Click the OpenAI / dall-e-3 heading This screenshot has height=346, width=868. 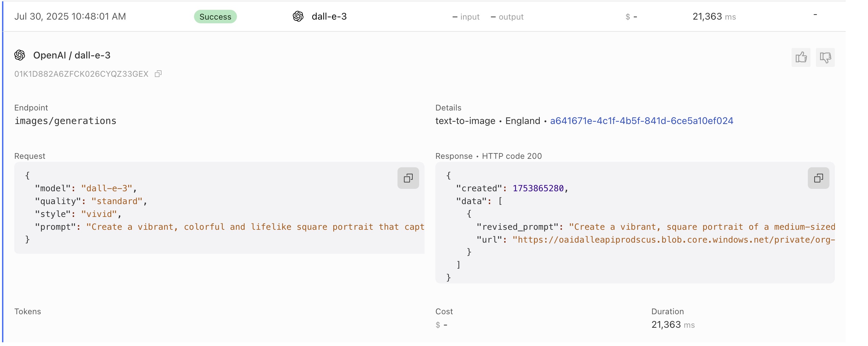tap(72, 55)
